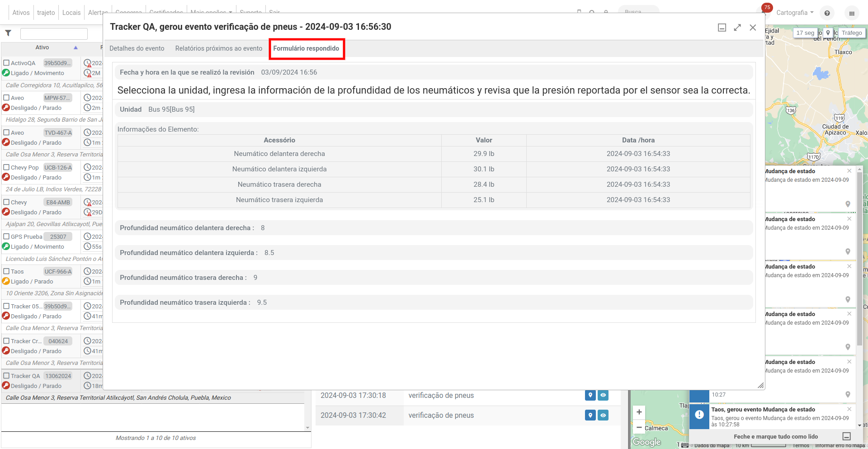Focus the asset filter text field
Image resolution: width=868 pixels, height=449 pixels.
coord(54,33)
